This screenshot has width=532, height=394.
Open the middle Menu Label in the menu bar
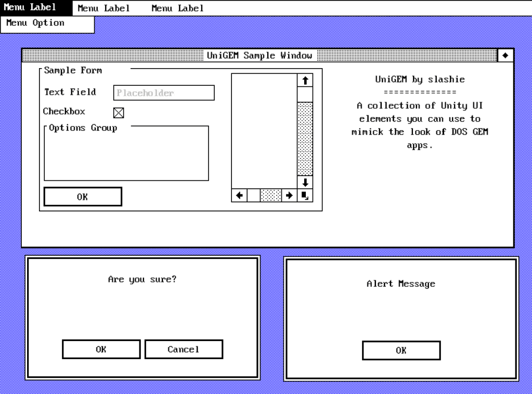pos(103,8)
